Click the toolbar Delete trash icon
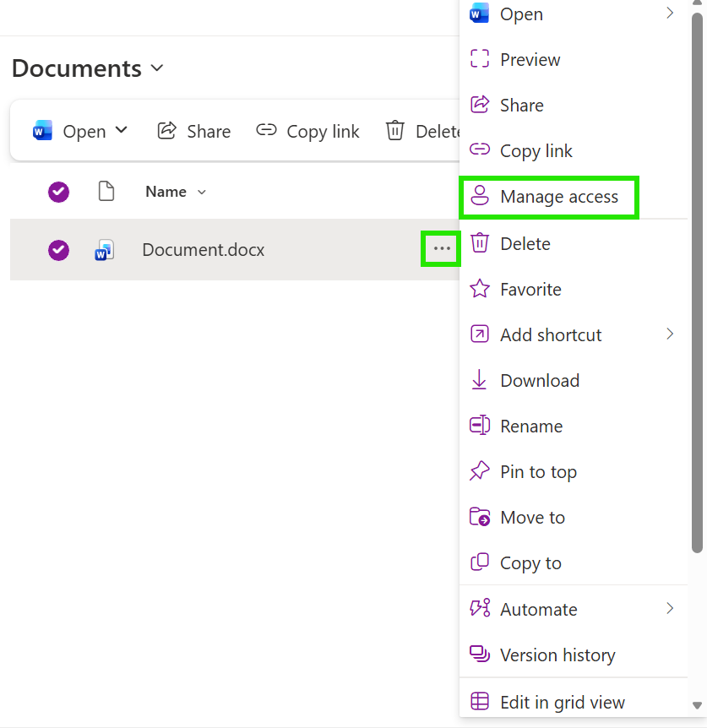Screen dimensions: 707x728 (x=395, y=130)
